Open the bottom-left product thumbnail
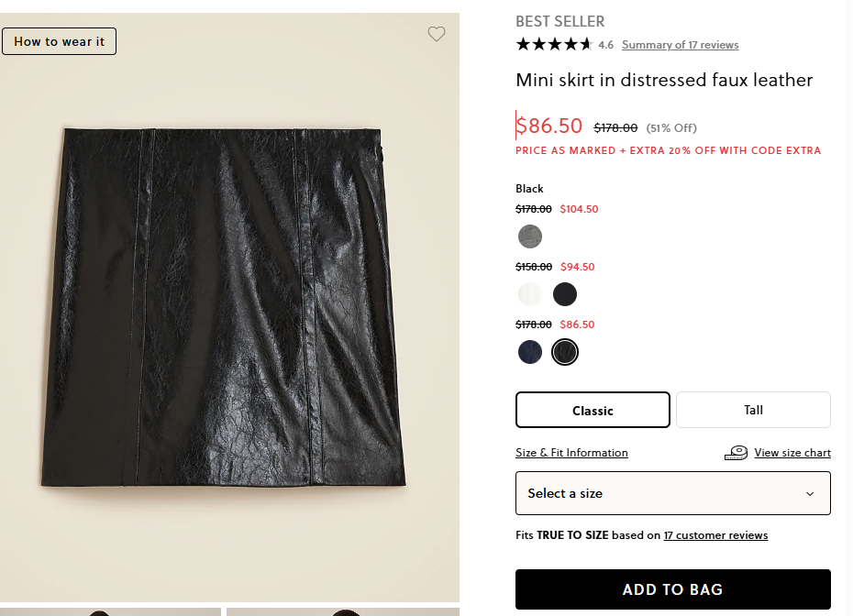This screenshot has height=616, width=853. [x=110, y=611]
